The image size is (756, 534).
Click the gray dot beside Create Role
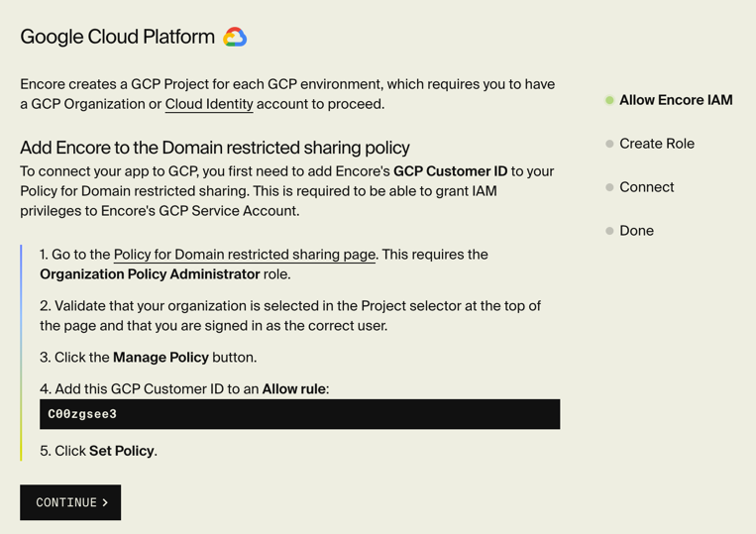(x=609, y=144)
